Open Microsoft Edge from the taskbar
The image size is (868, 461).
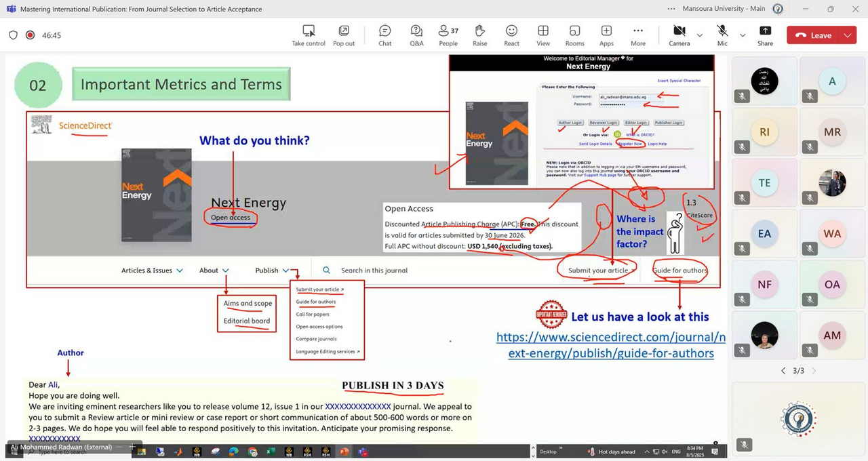click(x=234, y=452)
